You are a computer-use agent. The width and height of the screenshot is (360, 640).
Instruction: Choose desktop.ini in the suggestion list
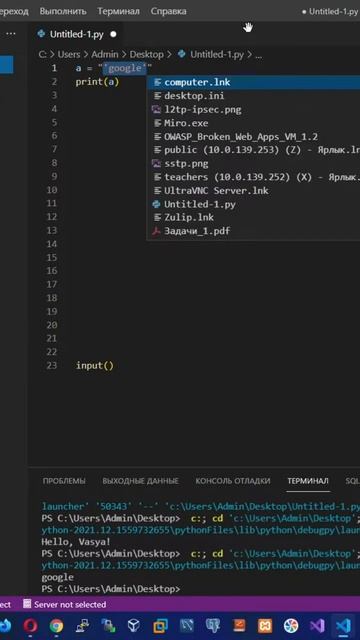253,96
